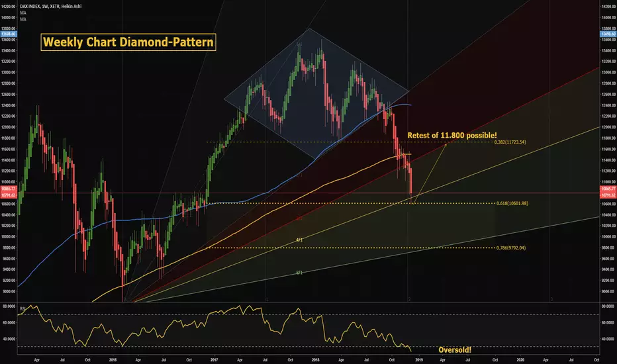Click 80.0000 on the right RSI scale
Image resolution: width=617 pixels, height=364 pixels.
(608, 306)
